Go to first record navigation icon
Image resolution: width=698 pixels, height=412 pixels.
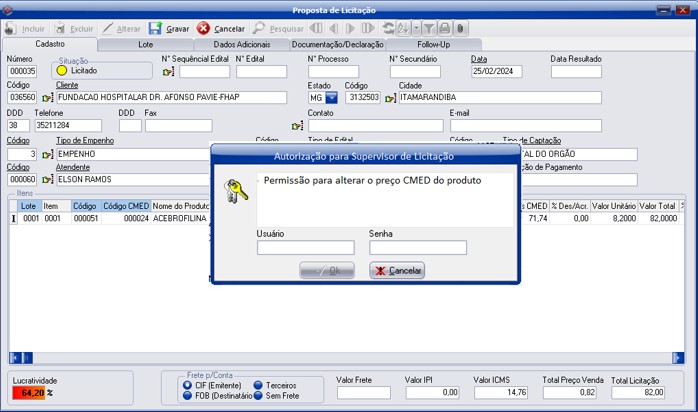click(316, 28)
